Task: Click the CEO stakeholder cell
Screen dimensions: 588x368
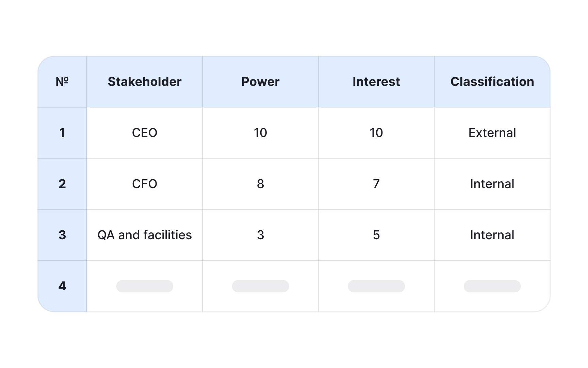Action: click(x=145, y=133)
